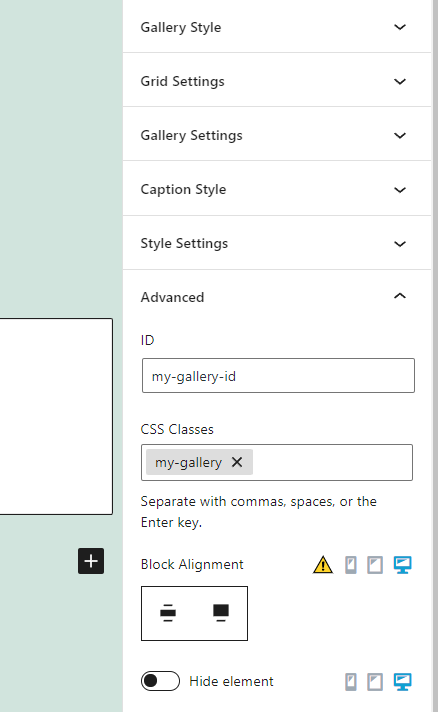Expand the Gallery Settings panel
This screenshot has width=438, height=712.
[277, 135]
